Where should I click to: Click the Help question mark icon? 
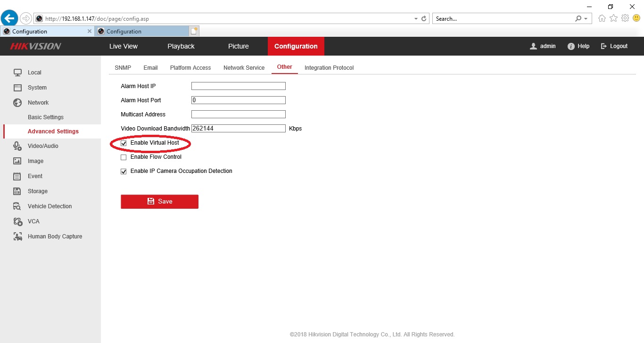point(571,46)
